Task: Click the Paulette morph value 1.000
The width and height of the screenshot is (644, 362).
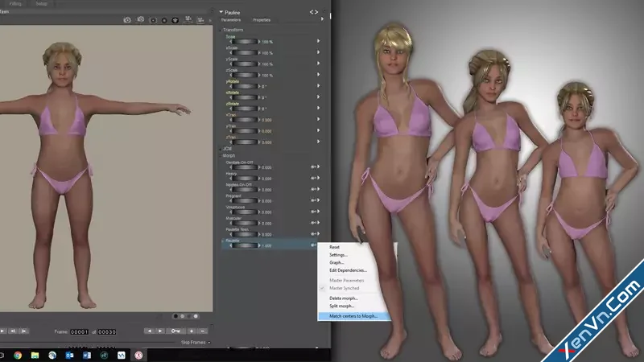Action: tap(266, 246)
